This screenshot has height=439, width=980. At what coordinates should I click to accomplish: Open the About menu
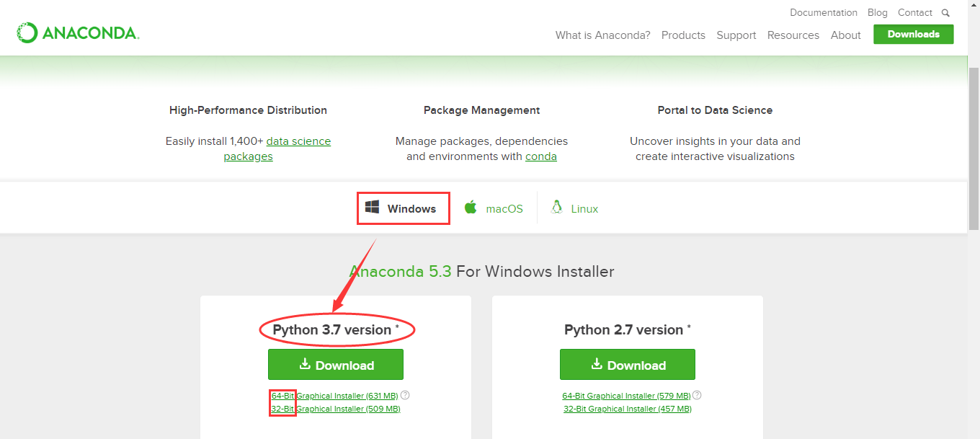pos(846,35)
